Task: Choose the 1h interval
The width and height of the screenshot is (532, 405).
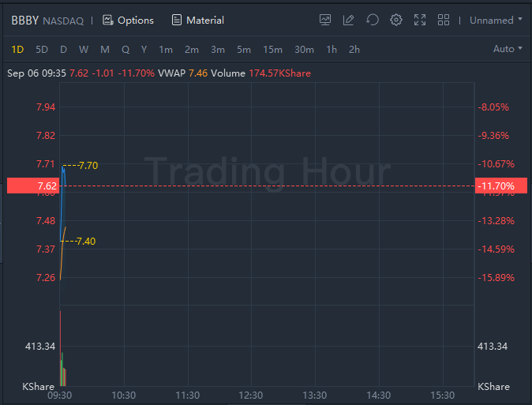Action: coord(332,49)
